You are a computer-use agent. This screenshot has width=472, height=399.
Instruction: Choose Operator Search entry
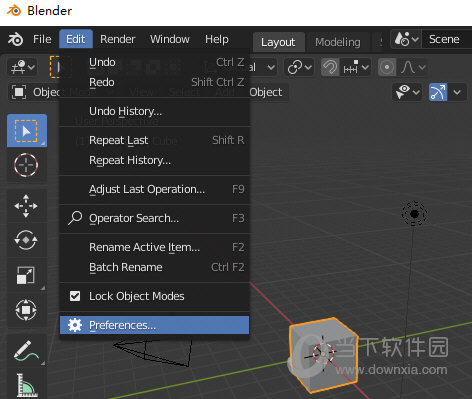coord(155,218)
